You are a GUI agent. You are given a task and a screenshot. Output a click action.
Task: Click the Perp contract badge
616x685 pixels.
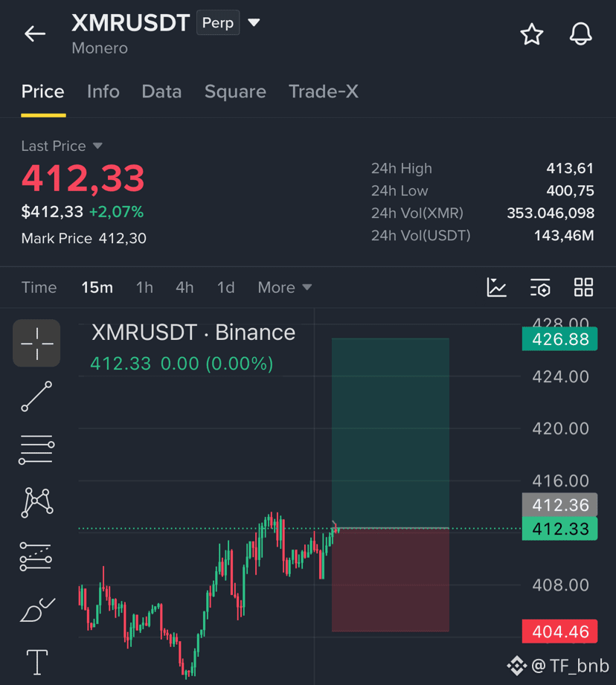pos(218,22)
